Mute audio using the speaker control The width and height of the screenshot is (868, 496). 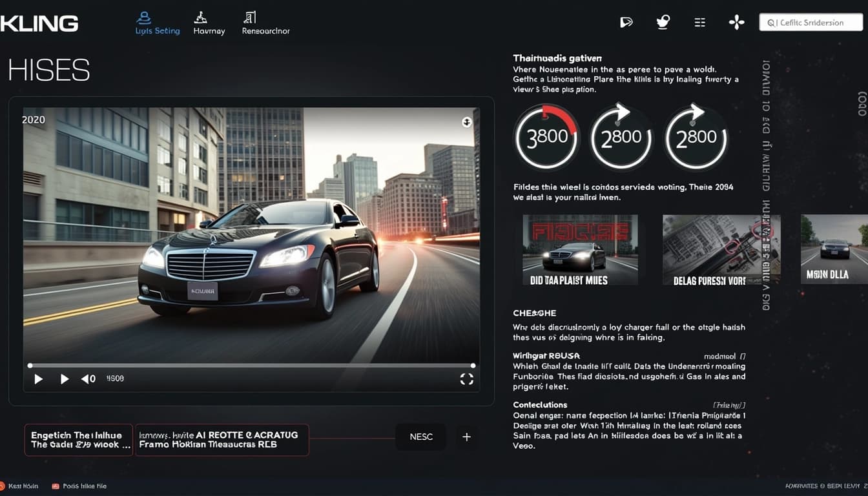(x=88, y=378)
